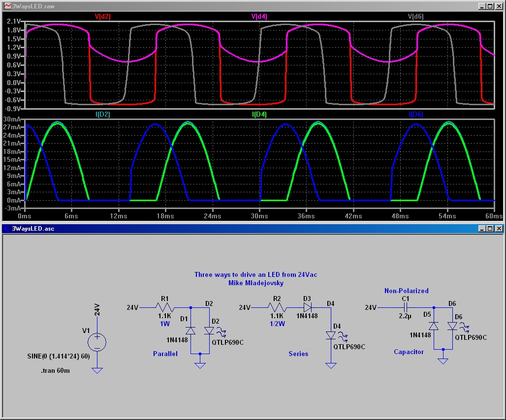Screen dimensions: 506x420
Task: Click diode D3 1N4148 symbol
Action: pyautogui.click(x=308, y=307)
